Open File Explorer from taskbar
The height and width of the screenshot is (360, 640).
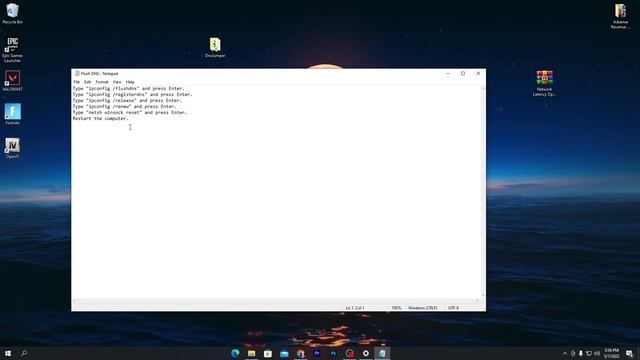[x=251, y=353]
